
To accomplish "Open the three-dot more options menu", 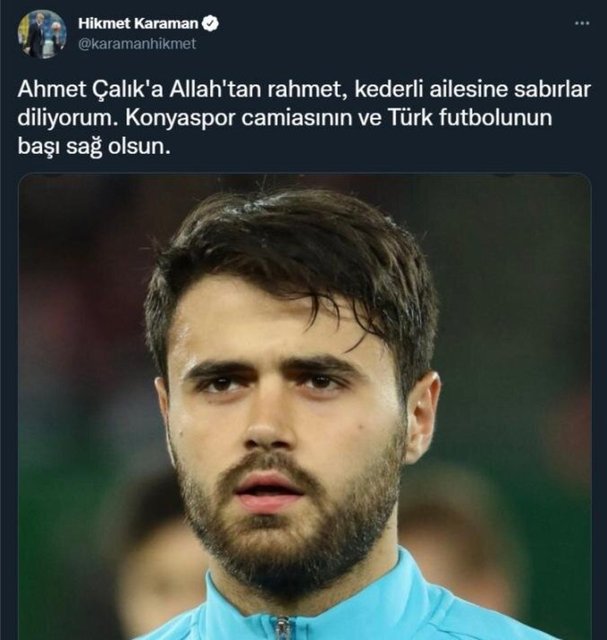I will 582,24.
